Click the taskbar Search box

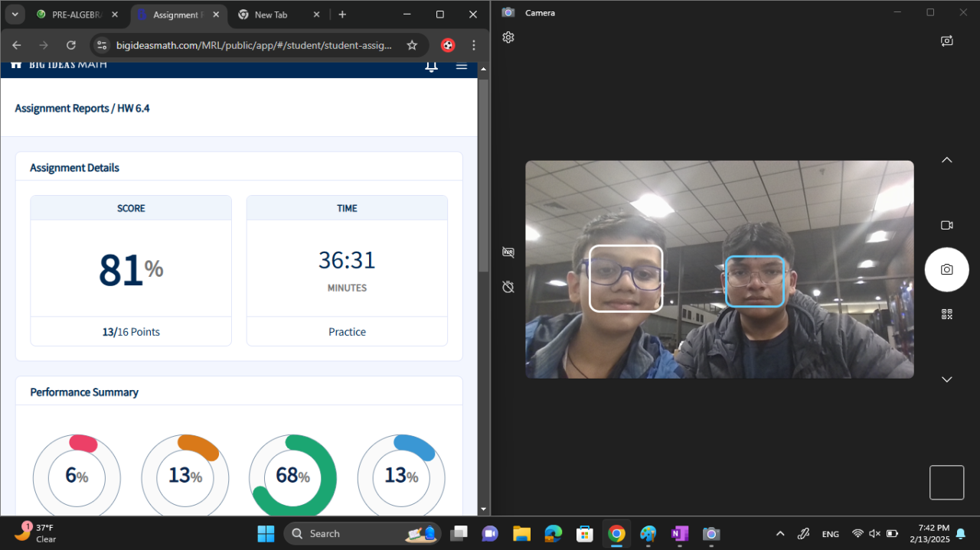point(362,533)
